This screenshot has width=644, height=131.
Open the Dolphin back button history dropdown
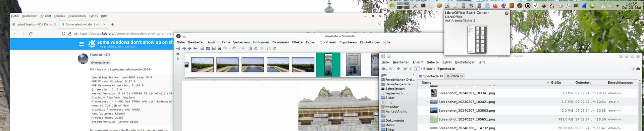point(386,70)
